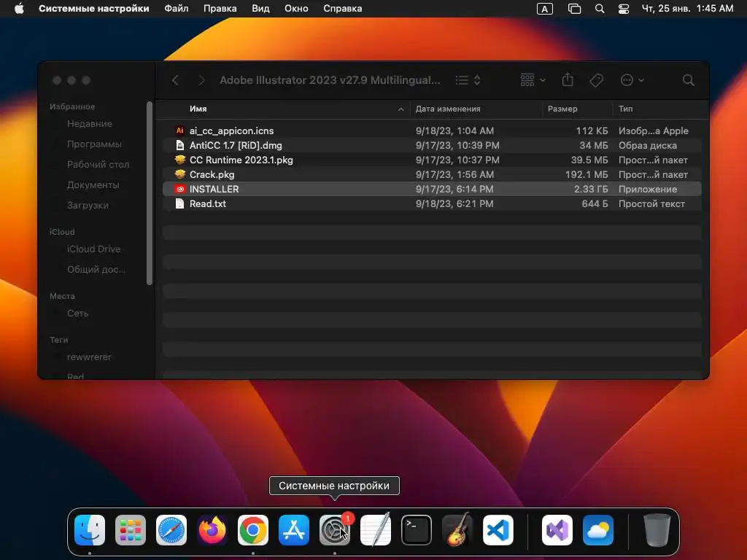The width and height of the screenshot is (747, 560).
Task: Open Общий дос... in Finder sidebar
Action: click(96, 270)
